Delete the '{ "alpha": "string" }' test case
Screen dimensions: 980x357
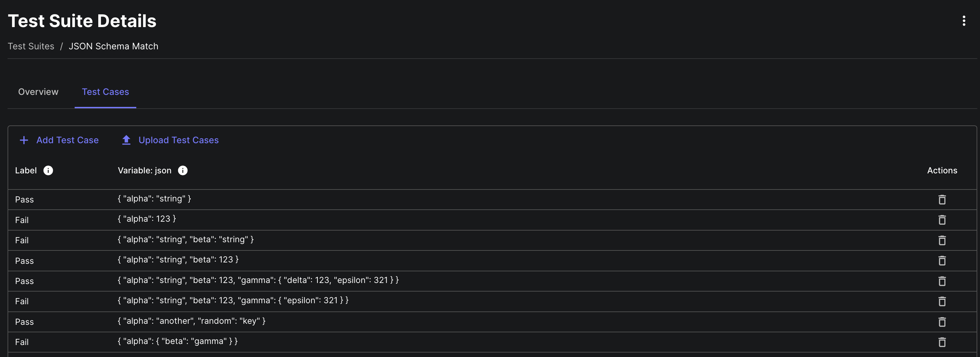942,199
